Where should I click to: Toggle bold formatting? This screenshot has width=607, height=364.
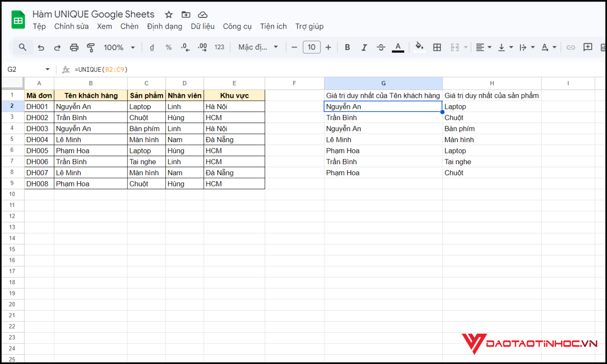pos(347,47)
